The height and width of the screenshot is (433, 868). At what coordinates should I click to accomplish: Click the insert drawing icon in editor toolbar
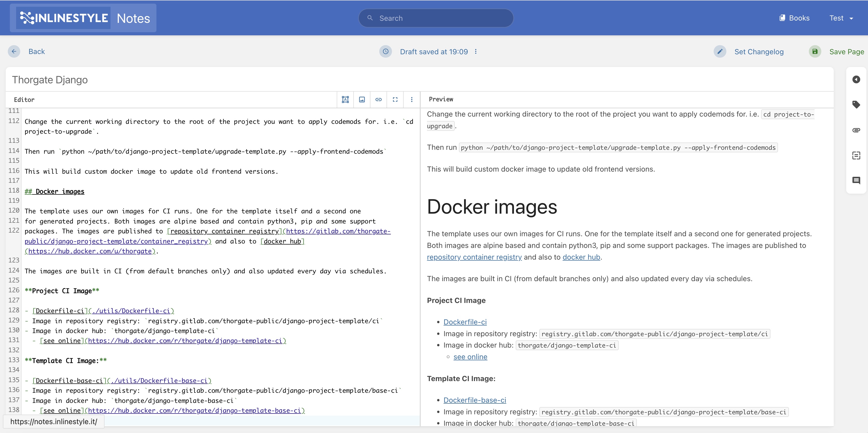[345, 99]
